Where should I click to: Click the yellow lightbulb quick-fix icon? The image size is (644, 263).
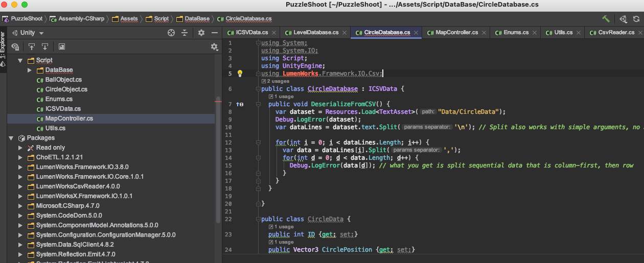240,74
